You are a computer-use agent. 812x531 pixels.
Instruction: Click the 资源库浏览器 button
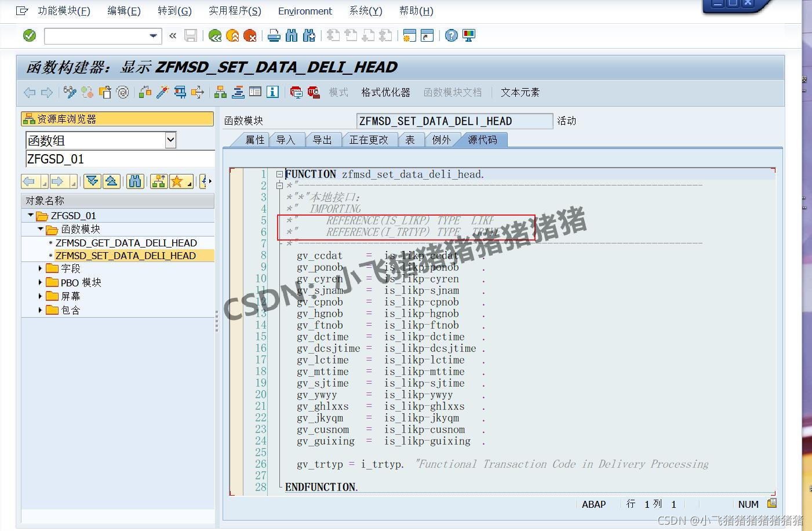[x=118, y=119]
